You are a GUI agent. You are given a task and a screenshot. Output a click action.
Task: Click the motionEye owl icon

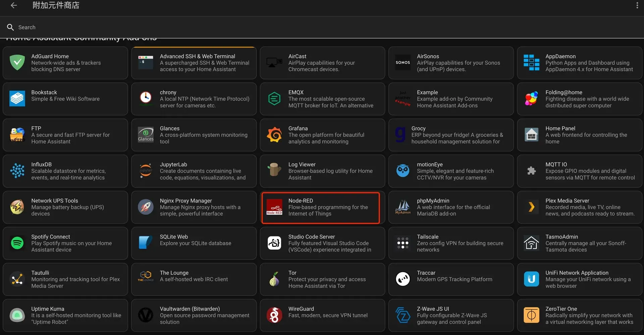[403, 171]
